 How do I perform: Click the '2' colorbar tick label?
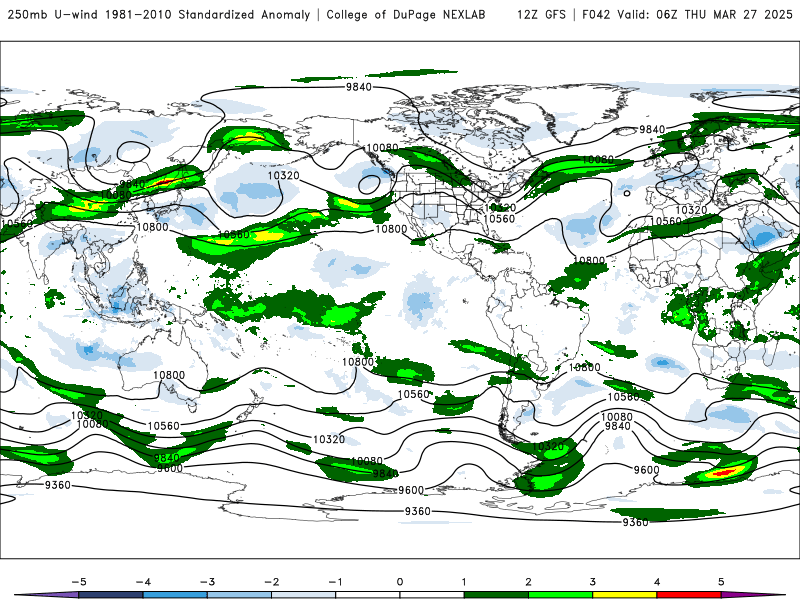tap(529, 582)
